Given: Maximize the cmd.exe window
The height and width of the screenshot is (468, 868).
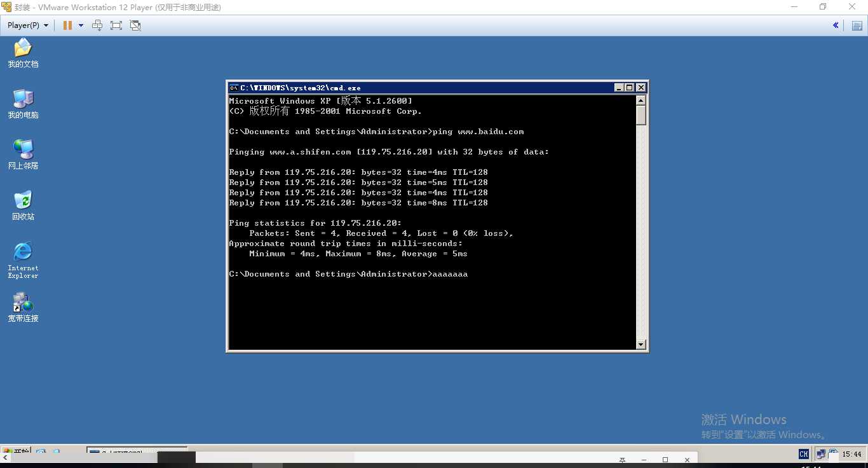Looking at the screenshot, I should pos(630,88).
